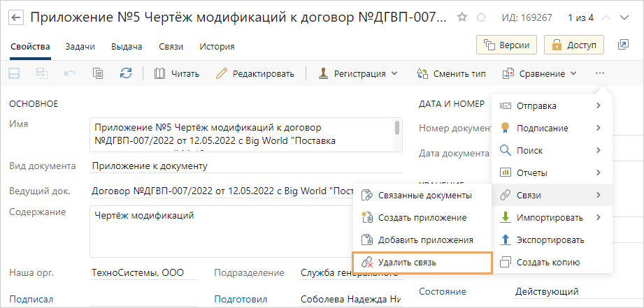Click the save icon in toolbar
The image size is (644, 308).
click(x=14, y=73)
